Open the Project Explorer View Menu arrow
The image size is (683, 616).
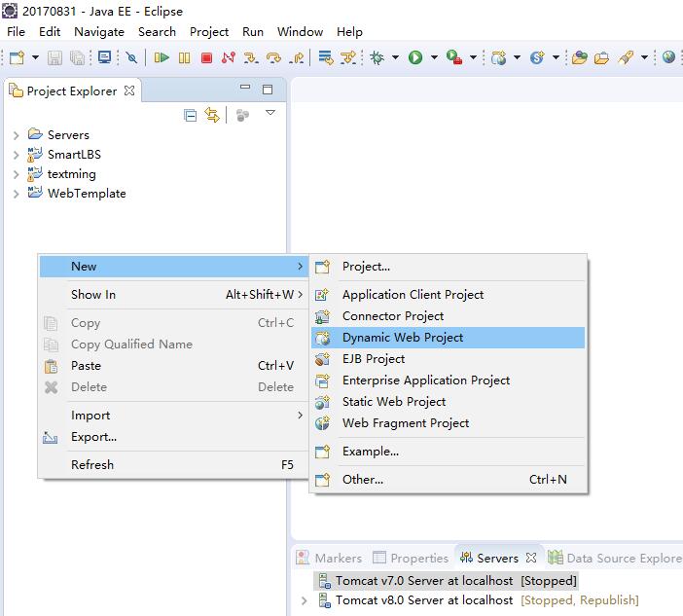click(x=270, y=114)
